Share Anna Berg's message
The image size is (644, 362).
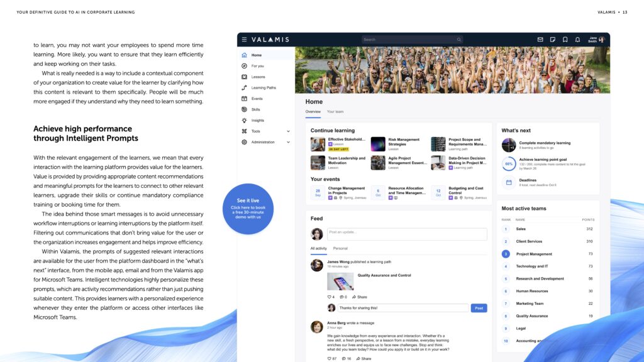364,358
